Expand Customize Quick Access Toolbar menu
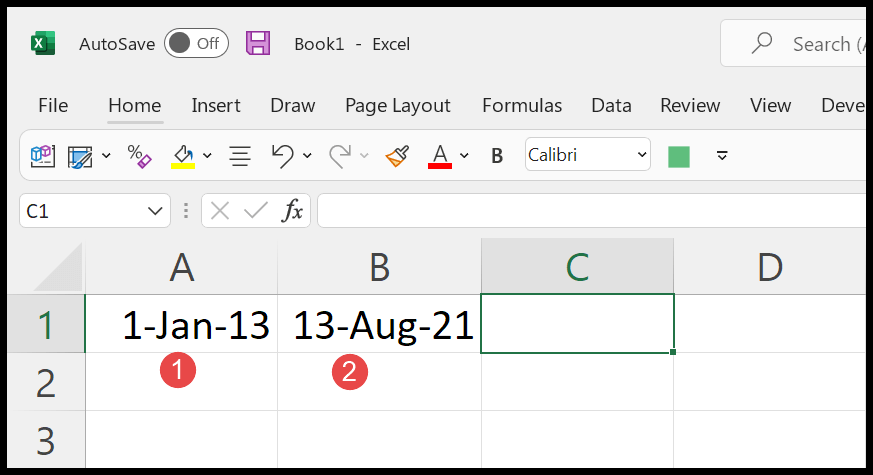This screenshot has width=873, height=475. click(x=722, y=155)
